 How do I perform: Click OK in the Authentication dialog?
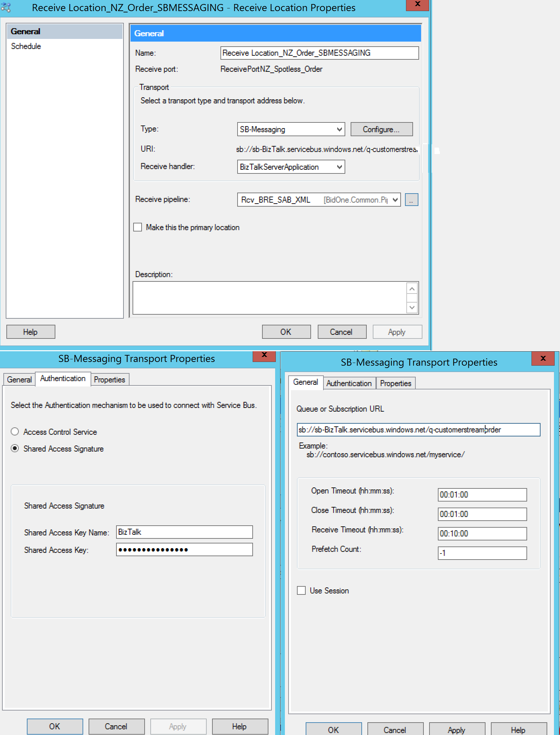tap(55, 726)
